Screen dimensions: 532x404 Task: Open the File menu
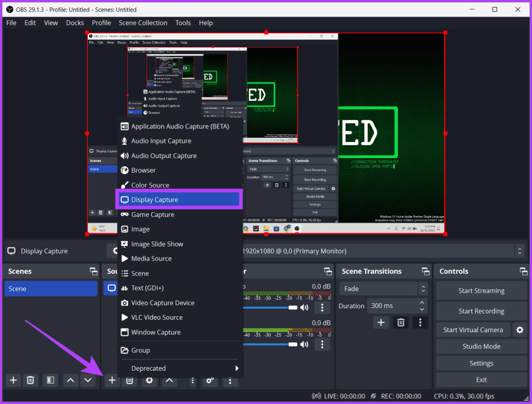pos(11,23)
